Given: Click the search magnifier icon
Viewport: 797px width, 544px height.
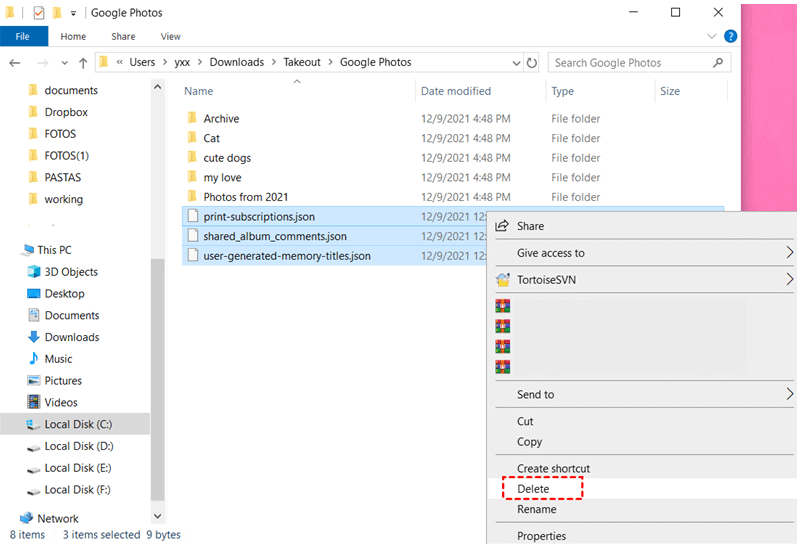Looking at the screenshot, I should click(x=718, y=62).
